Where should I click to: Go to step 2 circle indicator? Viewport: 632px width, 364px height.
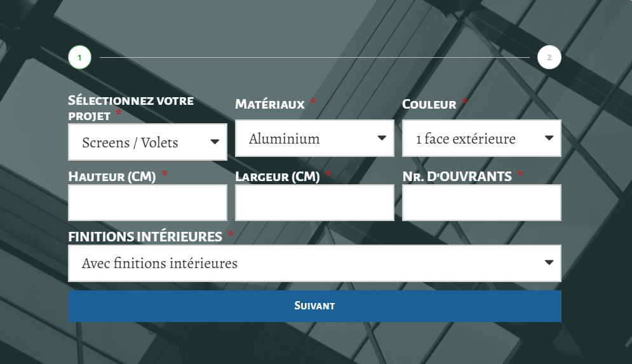pyautogui.click(x=549, y=57)
